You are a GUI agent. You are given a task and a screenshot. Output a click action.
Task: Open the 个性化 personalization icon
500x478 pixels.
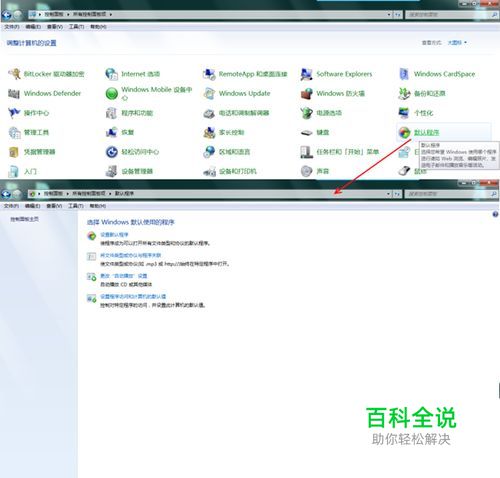click(404, 113)
